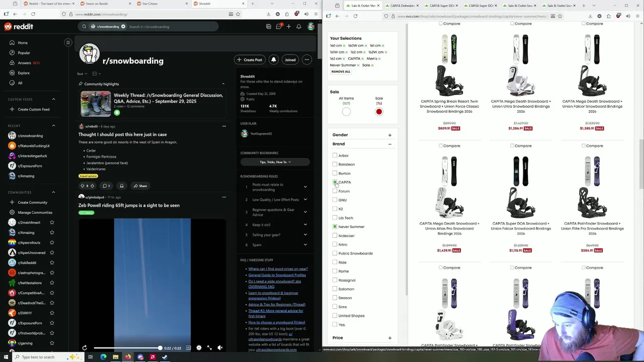Open the user avatar menu on Reddit
This screenshot has height=362, width=644.
(311, 27)
